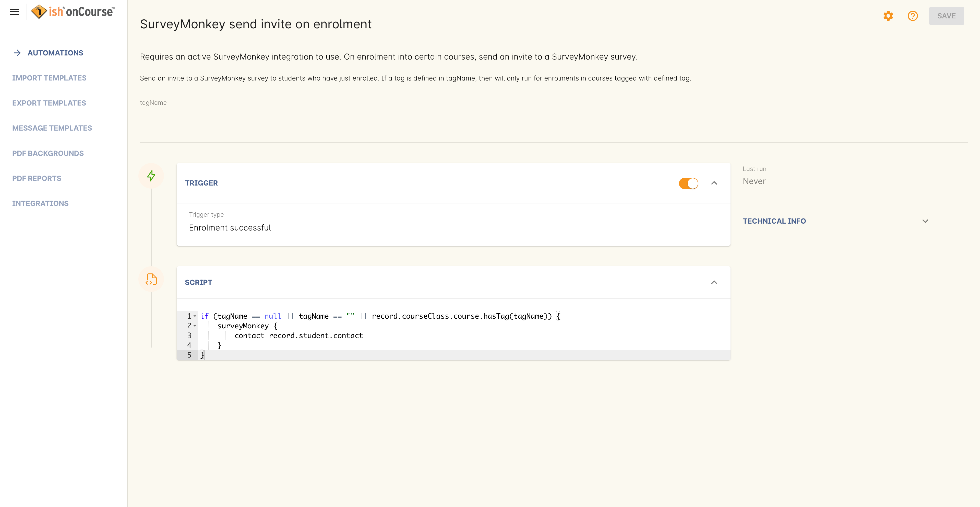
Task: Go to Export Templates
Action: [x=49, y=103]
